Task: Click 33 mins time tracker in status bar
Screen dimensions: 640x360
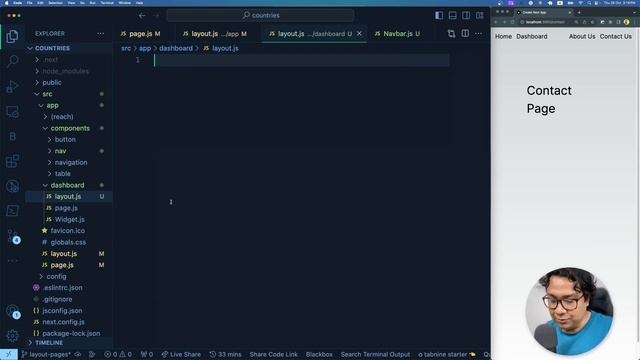Action: pyautogui.click(x=225, y=354)
